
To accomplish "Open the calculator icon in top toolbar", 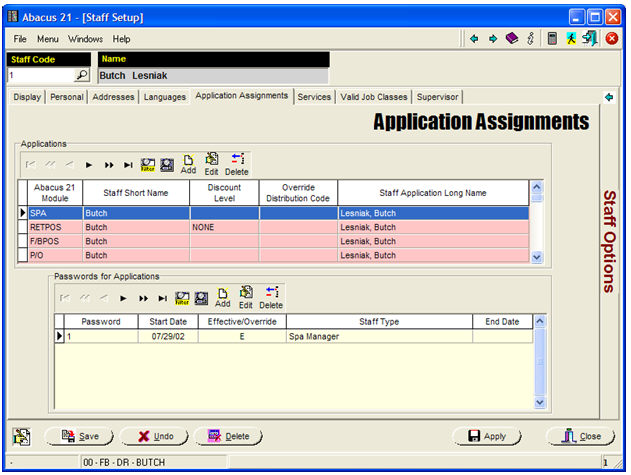I will pos(552,39).
